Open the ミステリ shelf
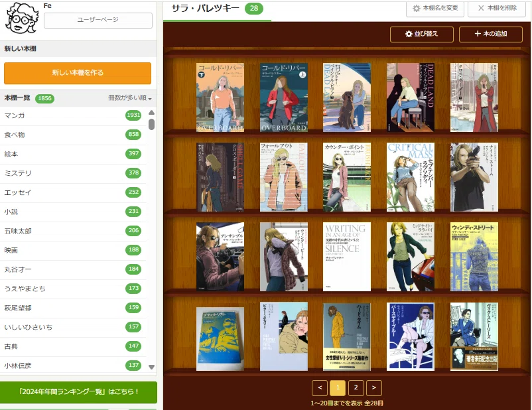This screenshot has width=532, height=410. [x=73, y=173]
